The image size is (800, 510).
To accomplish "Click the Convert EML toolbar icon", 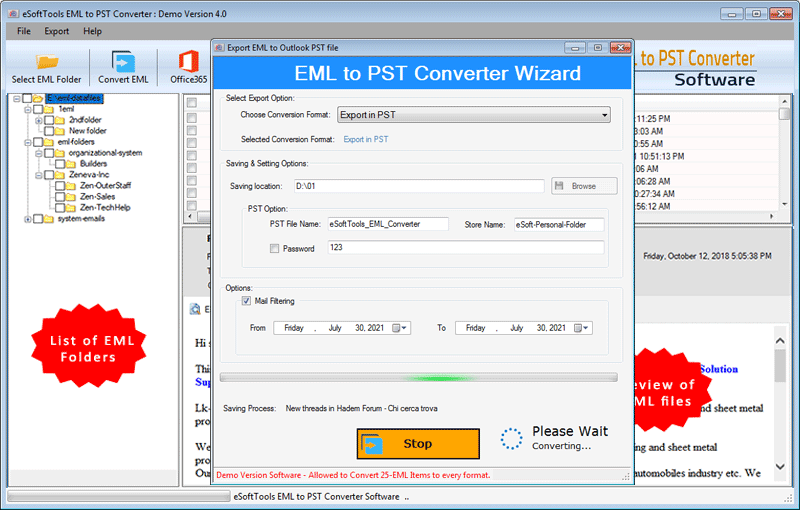I will (124, 62).
